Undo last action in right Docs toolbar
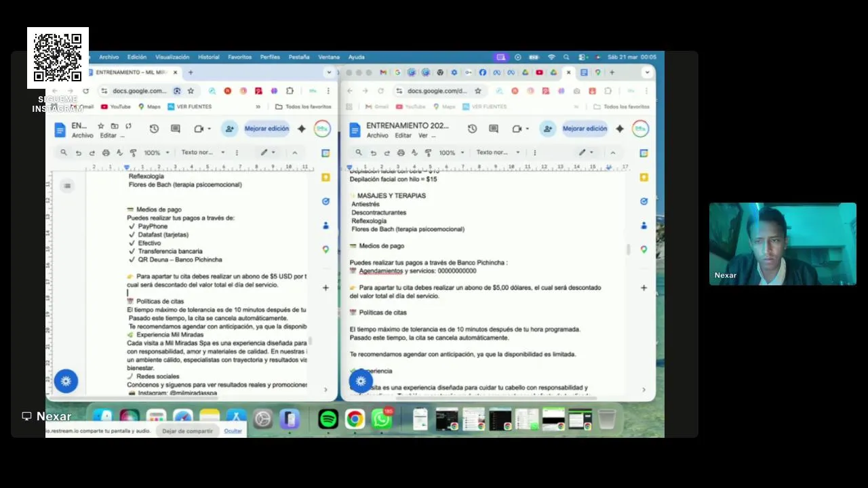The height and width of the screenshot is (488, 868). [373, 152]
